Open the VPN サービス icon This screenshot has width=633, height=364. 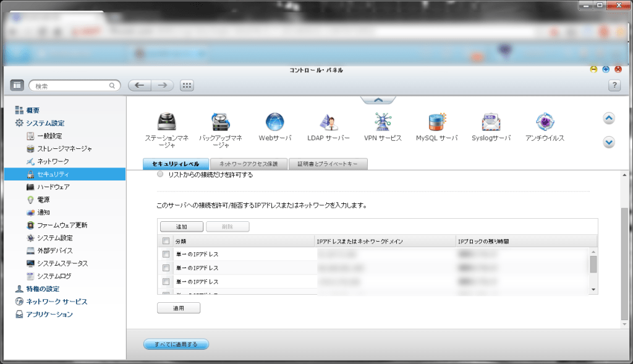pos(383,121)
